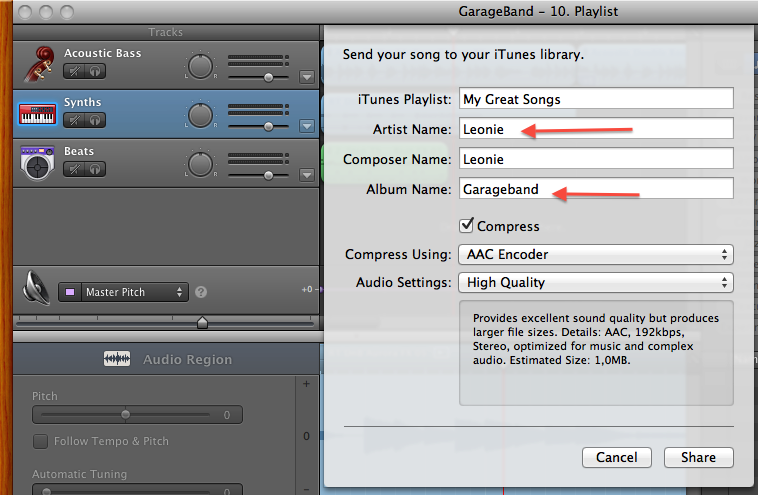Open the Compress Using AAC Encoder dropdown

[596, 254]
